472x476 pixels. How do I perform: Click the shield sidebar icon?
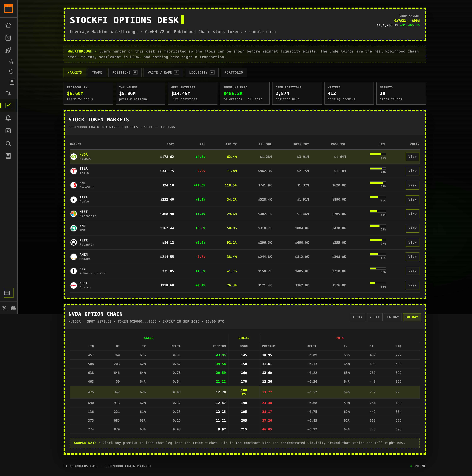point(11,72)
